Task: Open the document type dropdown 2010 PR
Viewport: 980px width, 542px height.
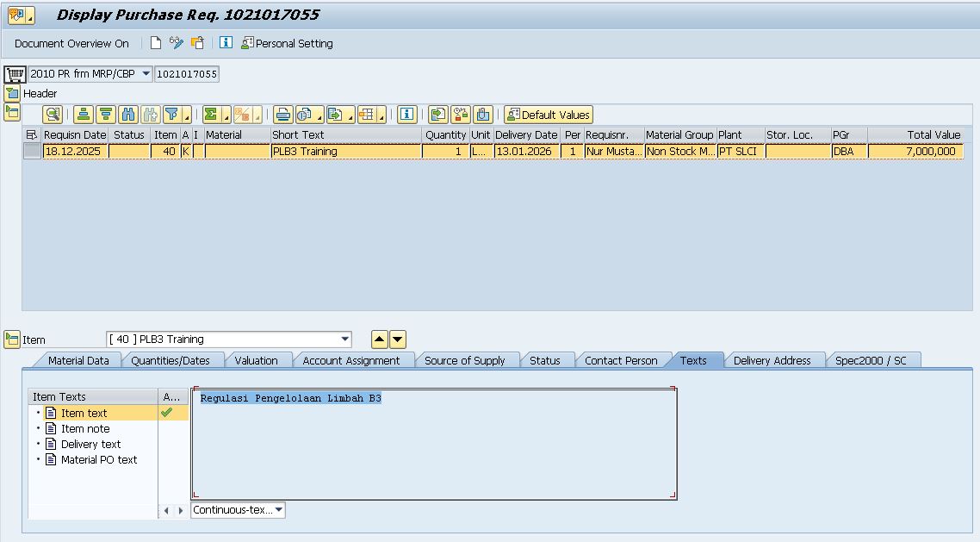Action: (x=145, y=74)
